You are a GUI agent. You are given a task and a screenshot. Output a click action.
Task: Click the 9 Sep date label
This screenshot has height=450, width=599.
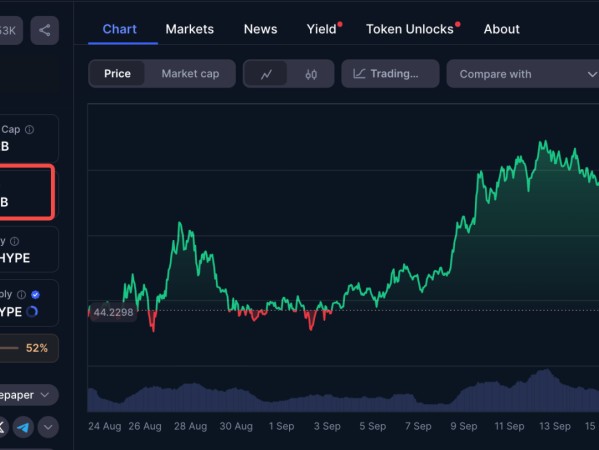click(463, 426)
